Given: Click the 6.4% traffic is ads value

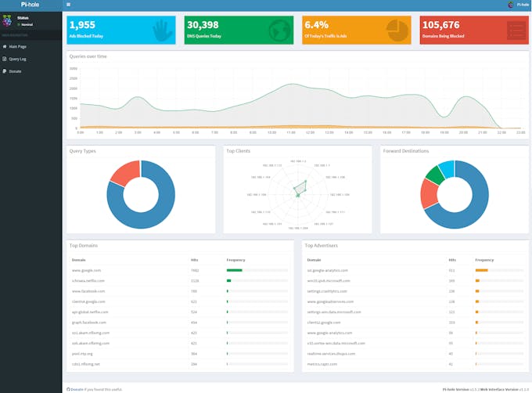Looking at the screenshot, I should coord(317,25).
